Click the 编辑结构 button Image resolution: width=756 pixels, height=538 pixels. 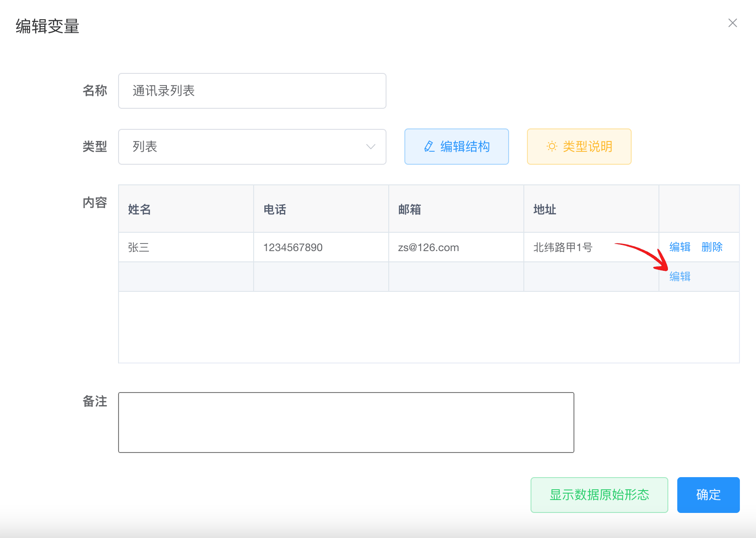tap(457, 147)
